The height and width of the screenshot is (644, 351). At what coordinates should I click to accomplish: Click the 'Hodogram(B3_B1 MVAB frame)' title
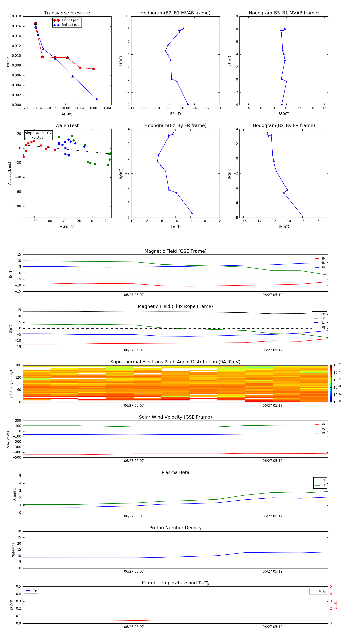284,13
